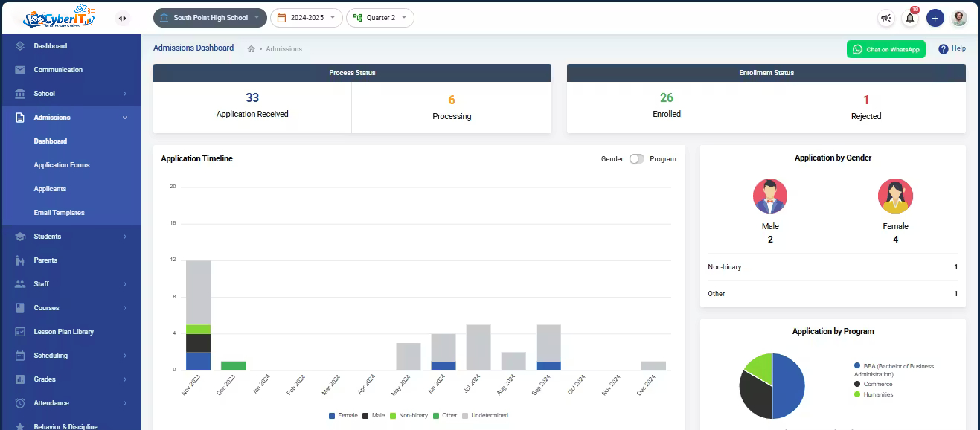Open the Quarter 2 term dropdown
This screenshot has height=430, width=980.
point(379,18)
